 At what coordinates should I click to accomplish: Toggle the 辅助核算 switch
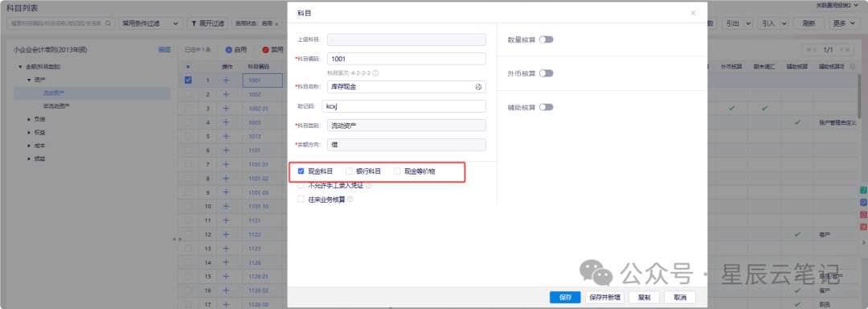click(547, 107)
